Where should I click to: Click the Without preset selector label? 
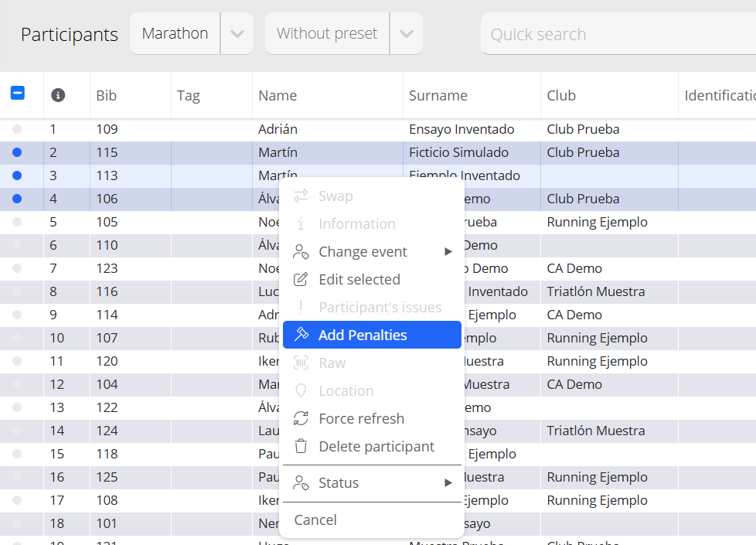tap(327, 33)
